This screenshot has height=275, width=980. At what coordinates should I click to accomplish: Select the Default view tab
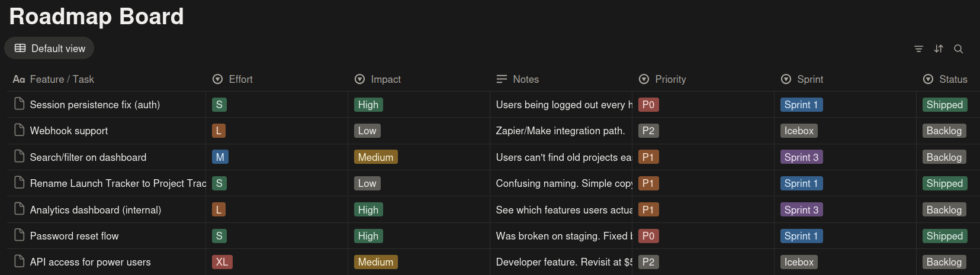pyautogui.click(x=49, y=48)
